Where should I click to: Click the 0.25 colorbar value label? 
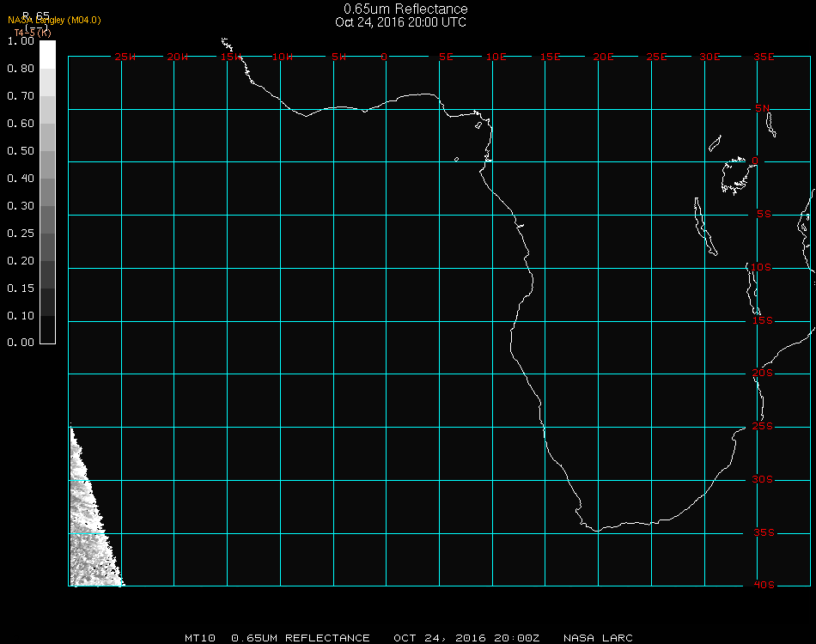(x=21, y=234)
